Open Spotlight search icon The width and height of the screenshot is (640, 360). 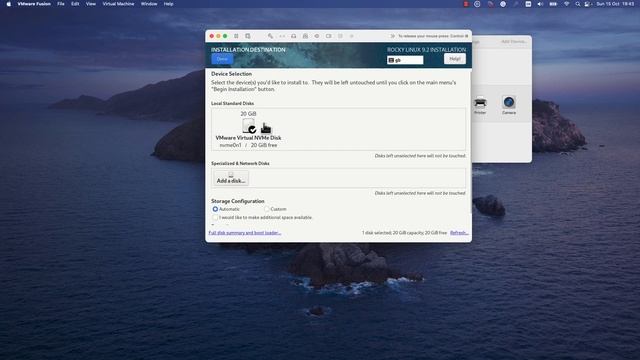(x=578, y=4)
